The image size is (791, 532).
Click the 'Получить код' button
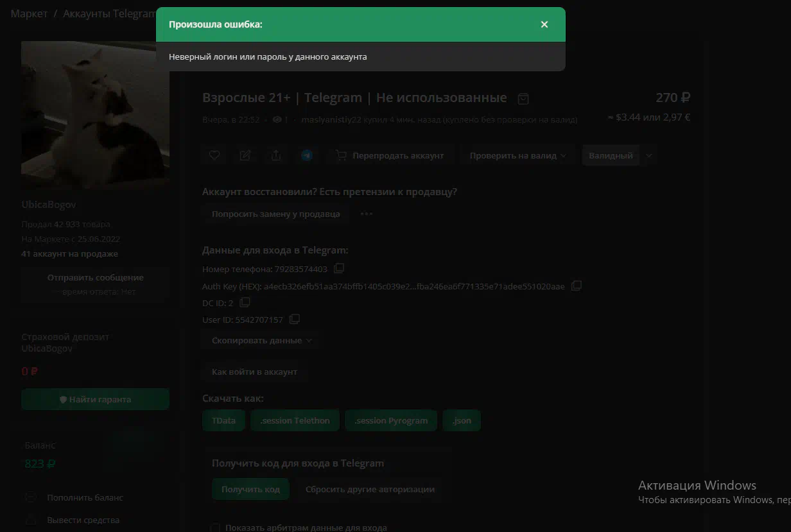(x=250, y=489)
